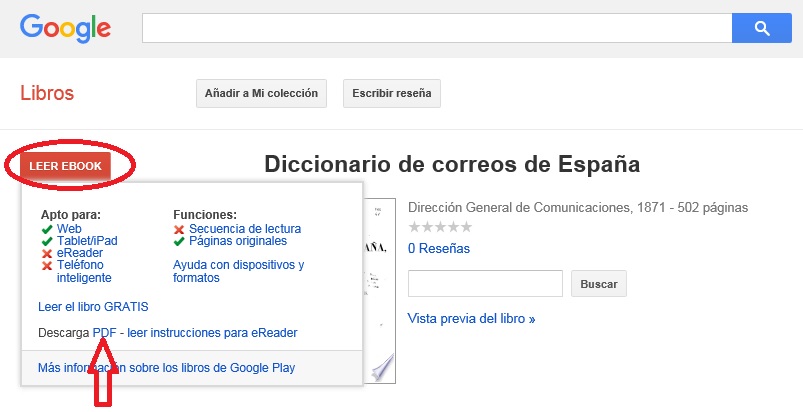Open the Libros section link
The image size is (803, 412).
click(x=47, y=94)
